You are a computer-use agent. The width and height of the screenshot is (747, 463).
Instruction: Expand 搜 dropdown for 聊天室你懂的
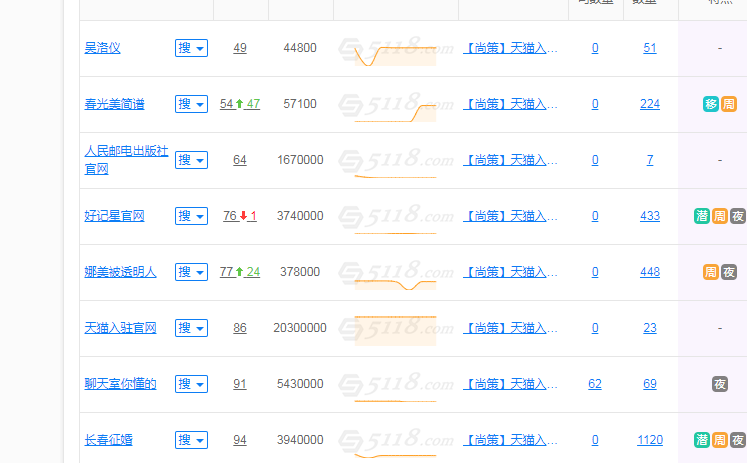(x=192, y=384)
